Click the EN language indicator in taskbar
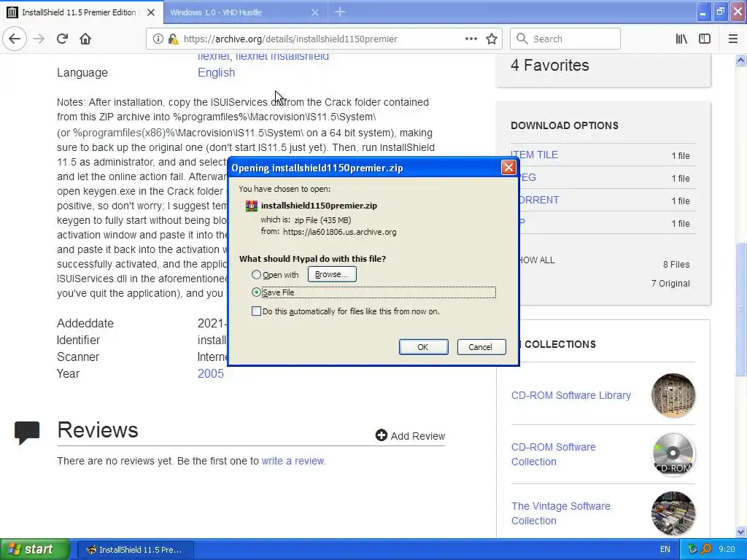 (x=665, y=550)
